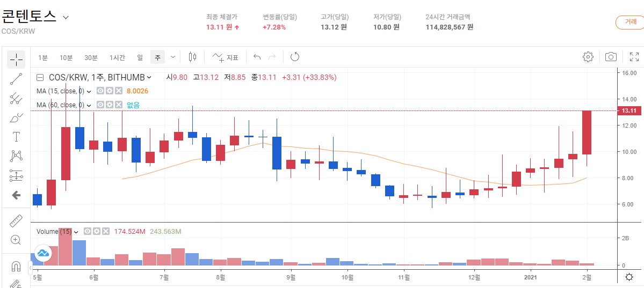Open Volume indicator settings gear
Image resolution: width=644 pixels, height=288 pixels.
click(97, 231)
